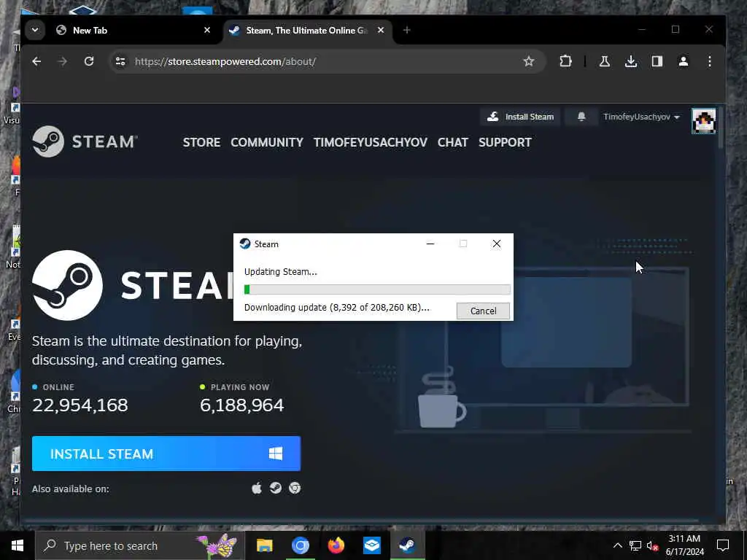The image size is (747, 560).
Task: Select the SteamOS download icon
Action: coord(275,488)
